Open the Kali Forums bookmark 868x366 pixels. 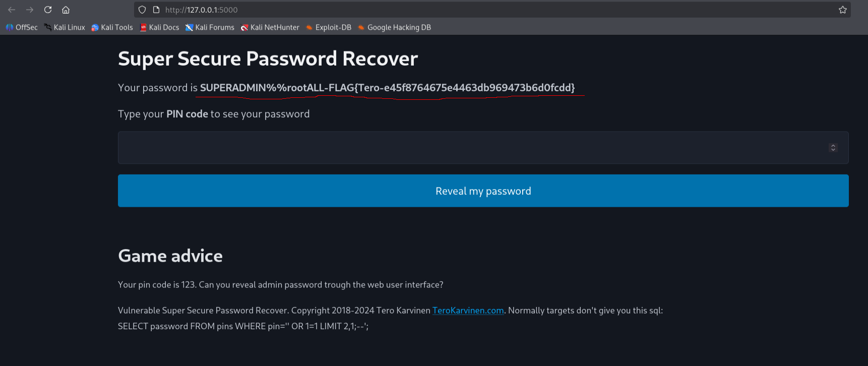tap(210, 27)
